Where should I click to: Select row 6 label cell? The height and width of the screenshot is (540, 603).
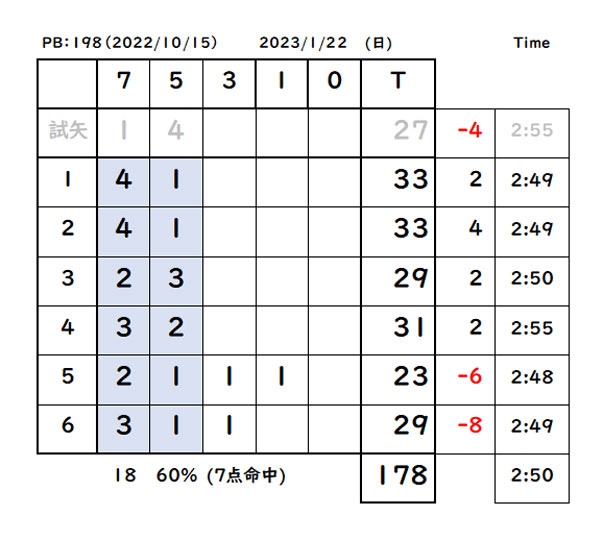click(x=68, y=429)
